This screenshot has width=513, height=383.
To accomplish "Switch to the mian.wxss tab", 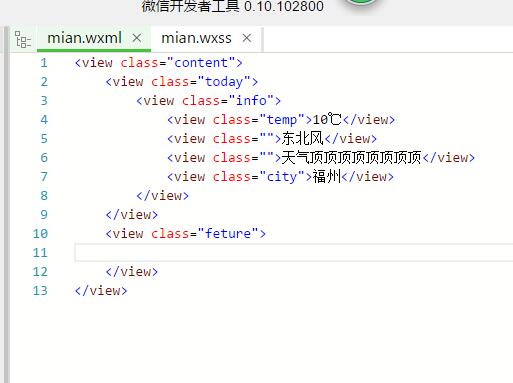I will 196,38.
